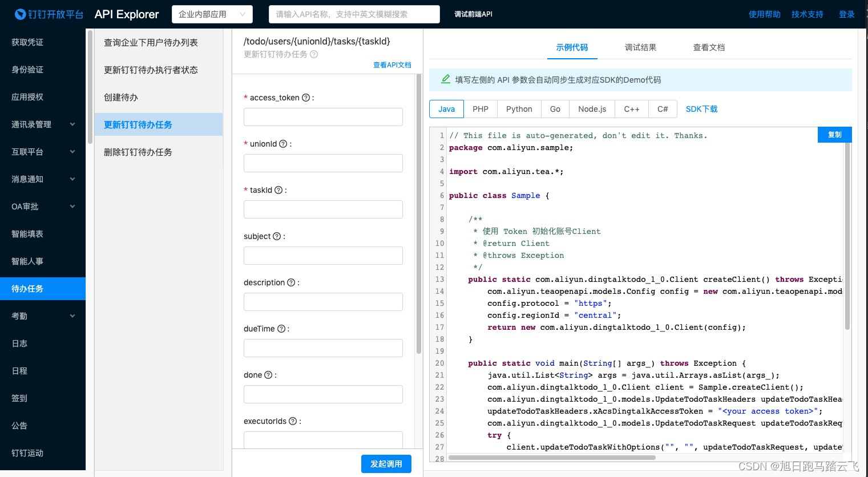Switch to 查看文档 tab
The image size is (868, 477).
pyautogui.click(x=709, y=47)
